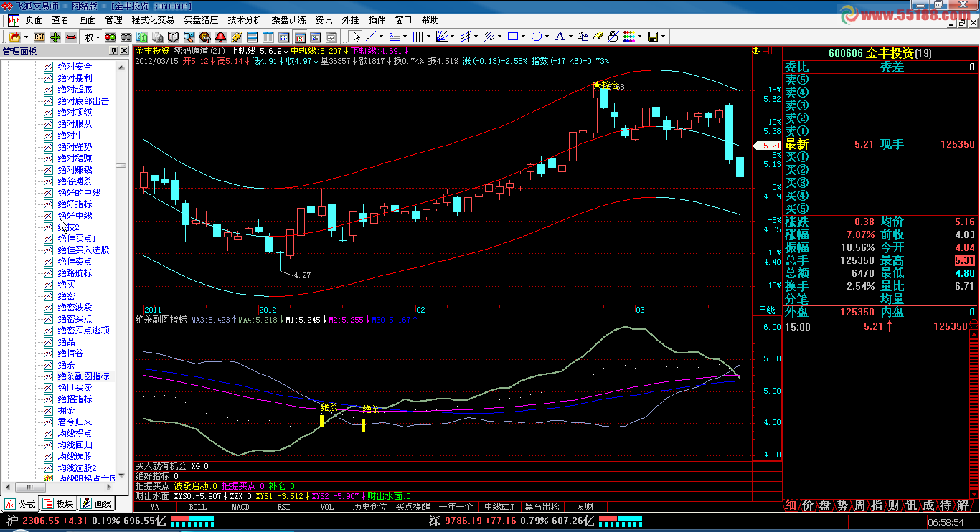Select 绝杀副图指标 in the formula list
The image size is (980, 532).
[83, 376]
